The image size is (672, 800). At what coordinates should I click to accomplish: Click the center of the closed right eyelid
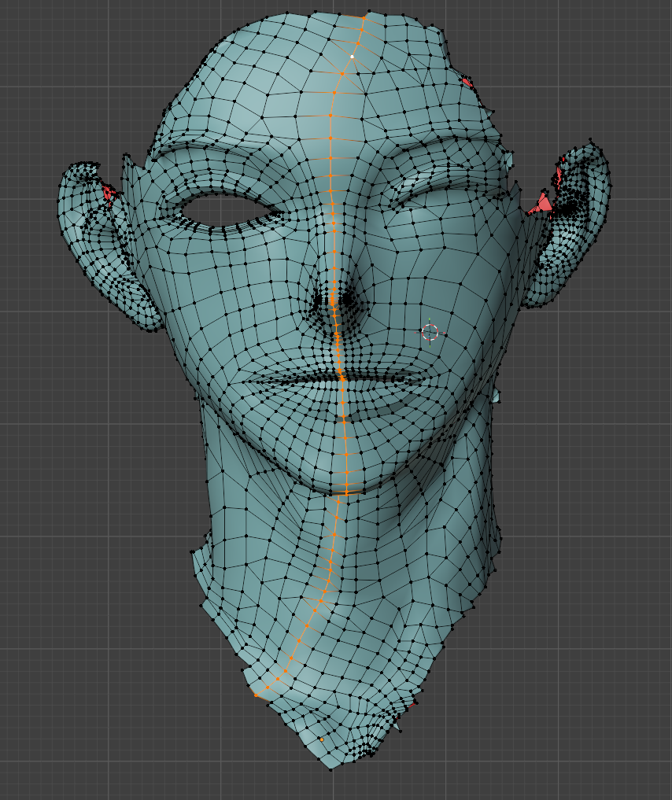(x=441, y=203)
